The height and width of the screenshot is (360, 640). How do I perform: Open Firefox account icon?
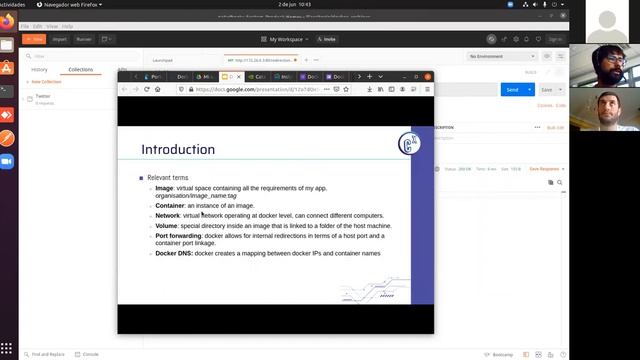(402, 89)
